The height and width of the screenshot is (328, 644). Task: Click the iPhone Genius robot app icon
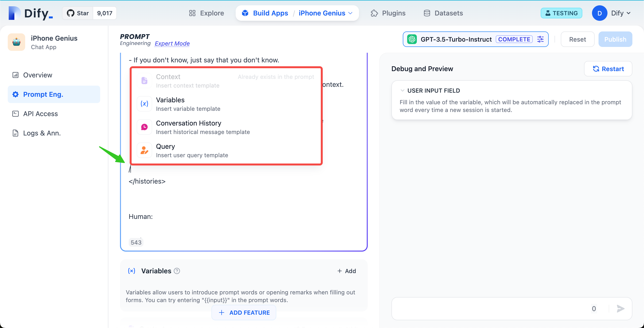16,42
